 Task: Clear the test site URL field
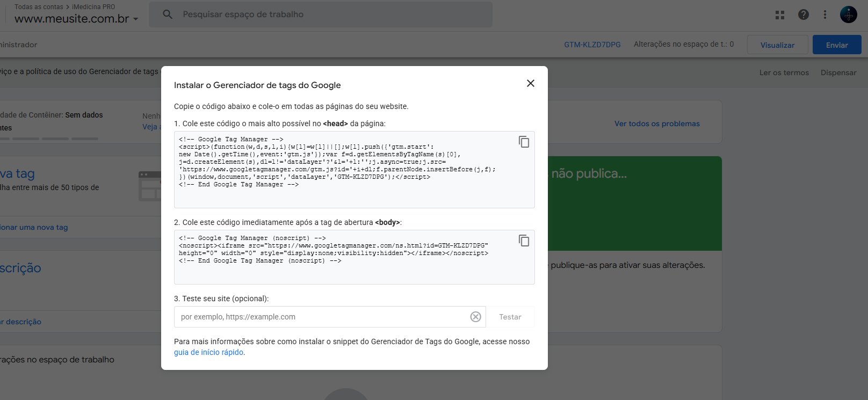(x=475, y=317)
